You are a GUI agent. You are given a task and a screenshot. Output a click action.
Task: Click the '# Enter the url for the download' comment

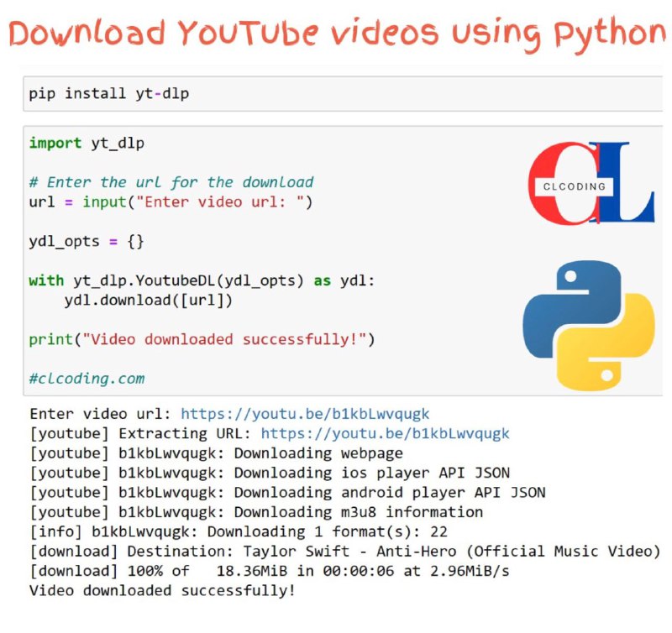click(171, 182)
